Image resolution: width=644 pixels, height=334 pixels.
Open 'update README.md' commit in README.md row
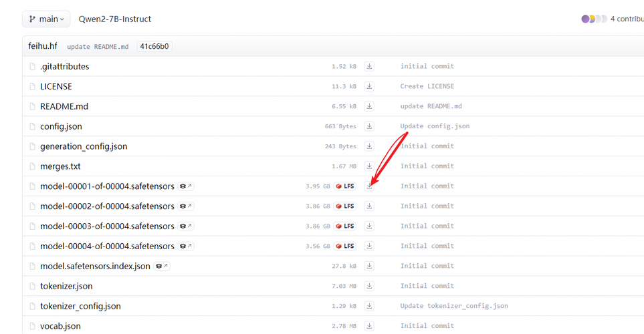pos(431,106)
